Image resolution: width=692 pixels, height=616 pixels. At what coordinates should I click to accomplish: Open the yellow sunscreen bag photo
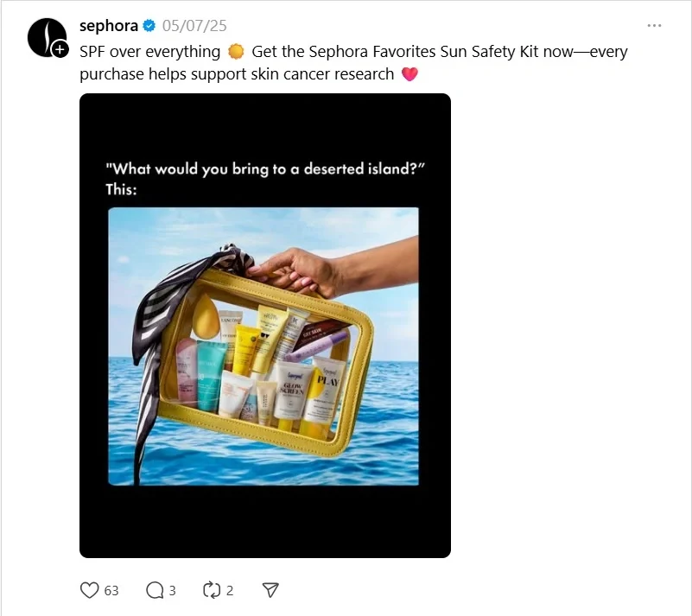click(x=263, y=346)
